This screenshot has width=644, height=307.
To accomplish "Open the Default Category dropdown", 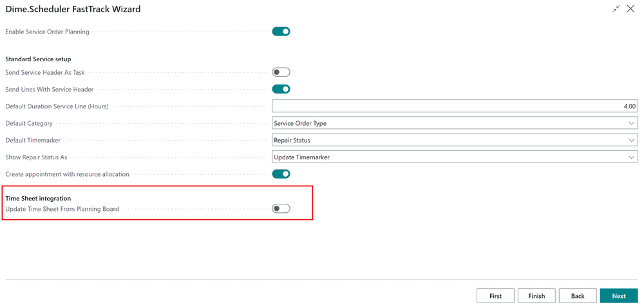I will [x=455, y=123].
